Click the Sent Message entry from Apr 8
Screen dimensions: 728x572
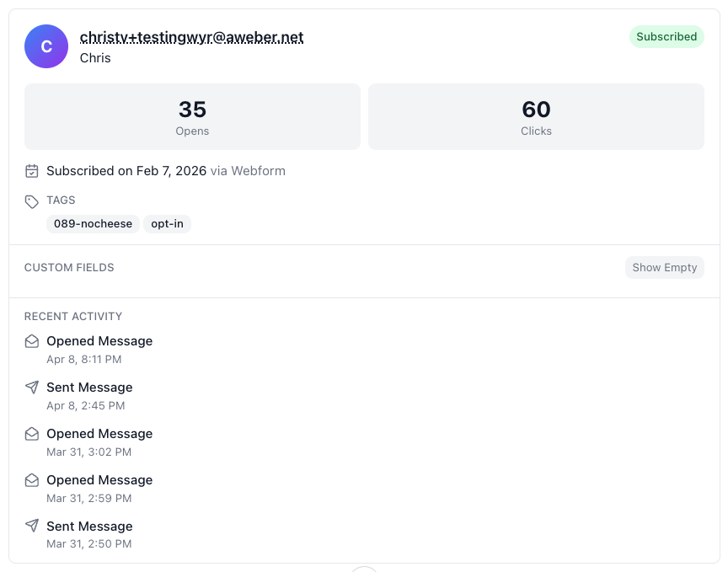(x=89, y=388)
